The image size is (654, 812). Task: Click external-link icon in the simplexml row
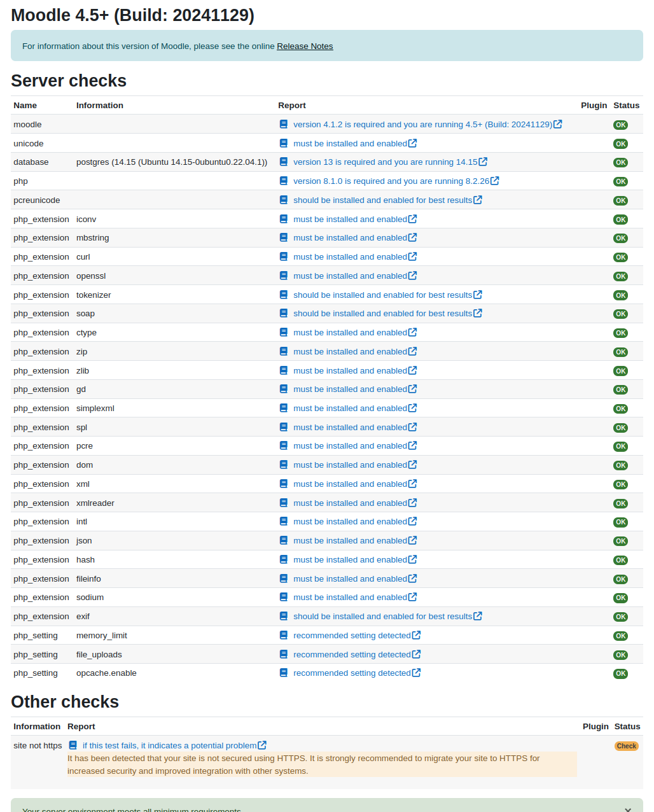pos(413,408)
